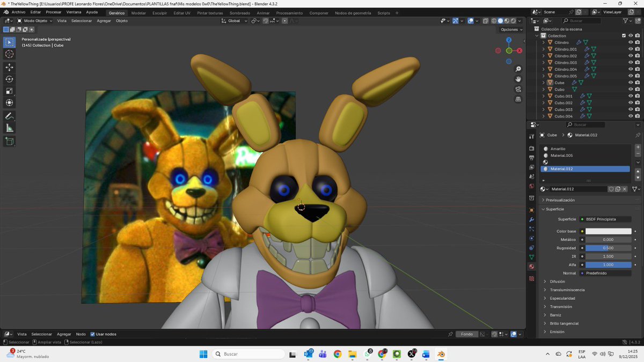Viewport: 644px width, 362px height.
Task: Open the Global orientation dropdown
Action: (x=235, y=21)
